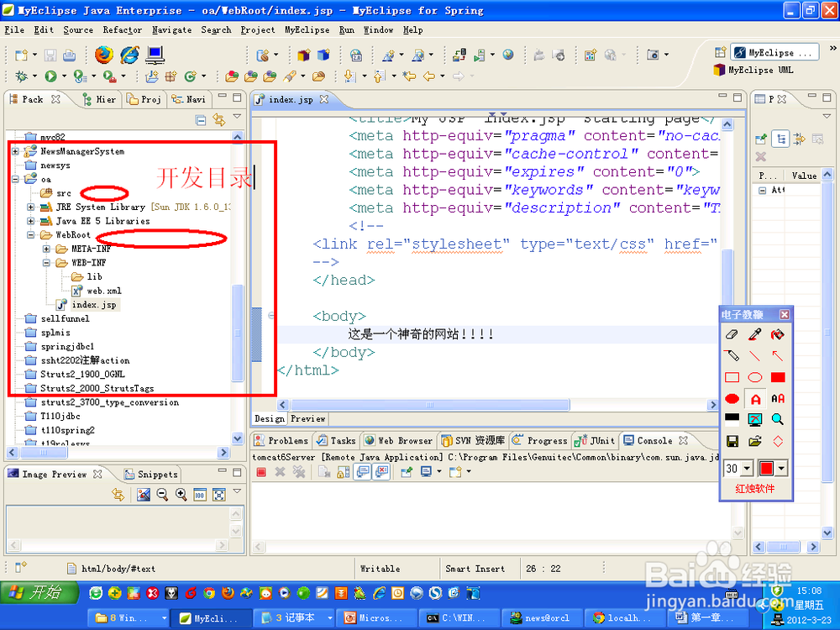Click the Debug bug icon

pyautogui.click(x=22, y=76)
